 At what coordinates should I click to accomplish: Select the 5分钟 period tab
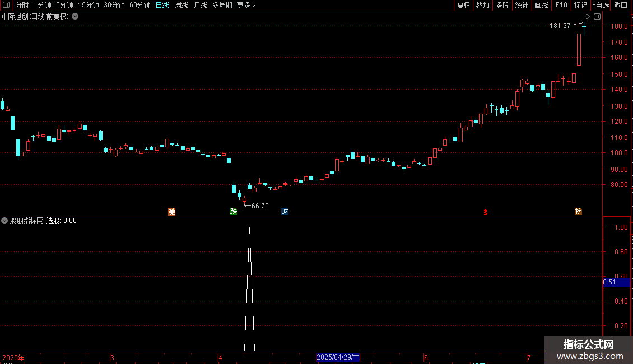click(x=64, y=5)
